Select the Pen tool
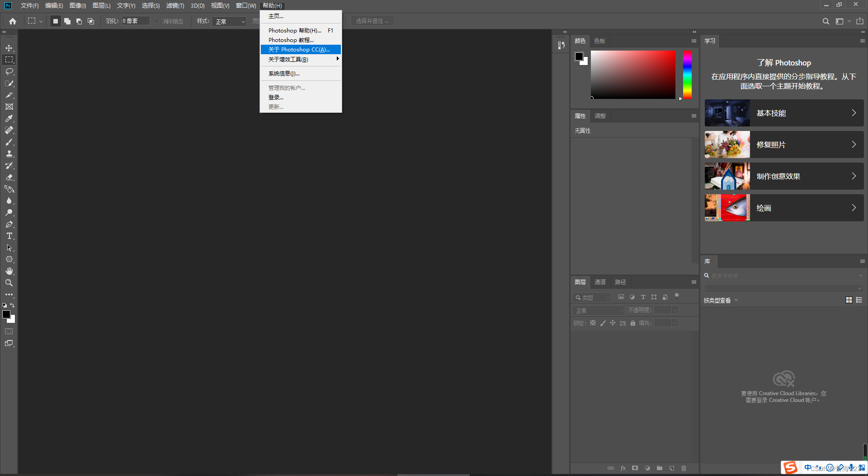 click(9, 224)
